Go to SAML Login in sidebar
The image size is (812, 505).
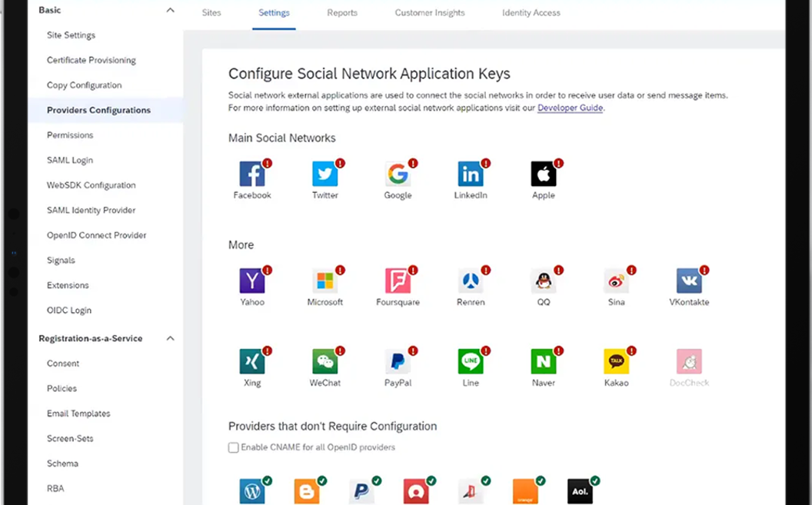coord(70,160)
